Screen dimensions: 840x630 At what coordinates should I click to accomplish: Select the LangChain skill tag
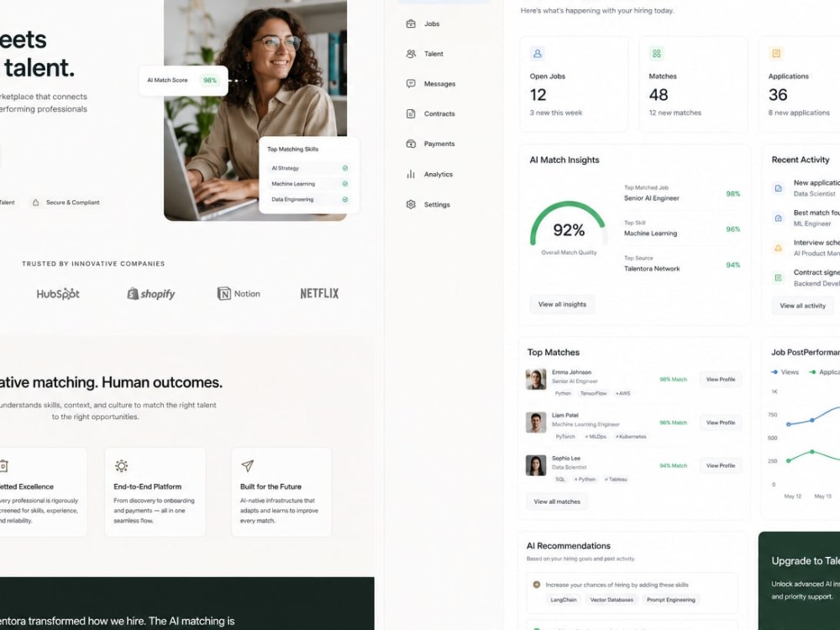click(x=564, y=600)
